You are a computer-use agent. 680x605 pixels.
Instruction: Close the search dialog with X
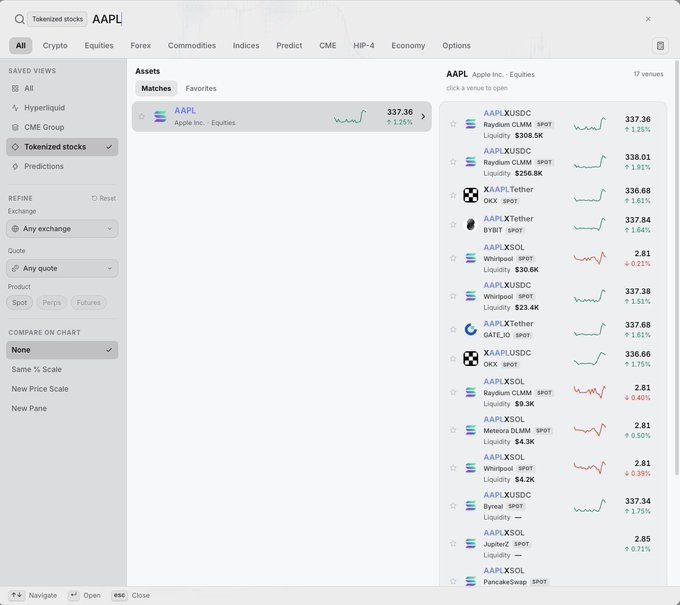pyautogui.click(x=648, y=19)
